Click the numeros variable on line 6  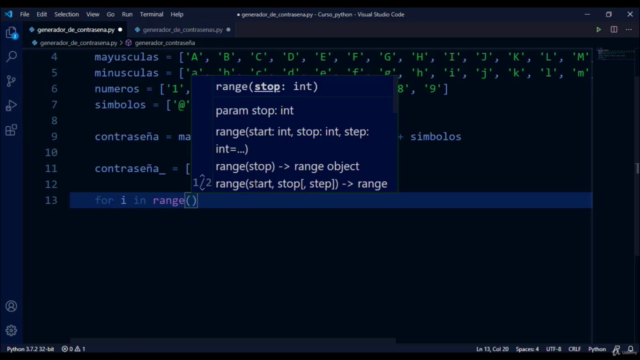click(117, 89)
